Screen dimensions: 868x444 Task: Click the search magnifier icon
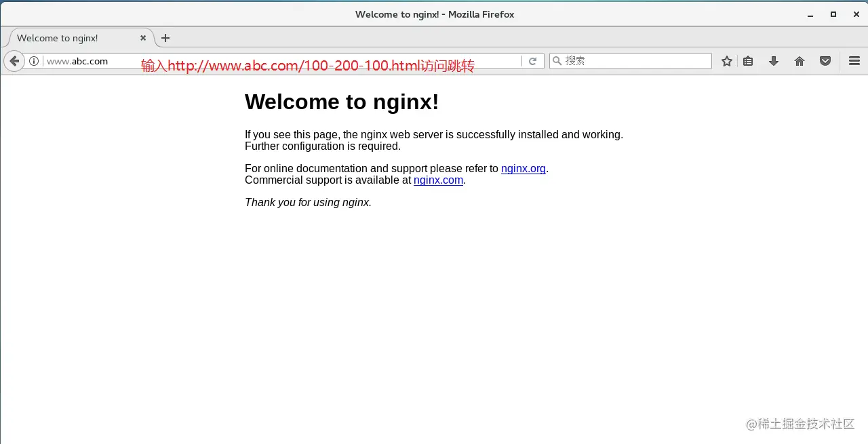557,61
